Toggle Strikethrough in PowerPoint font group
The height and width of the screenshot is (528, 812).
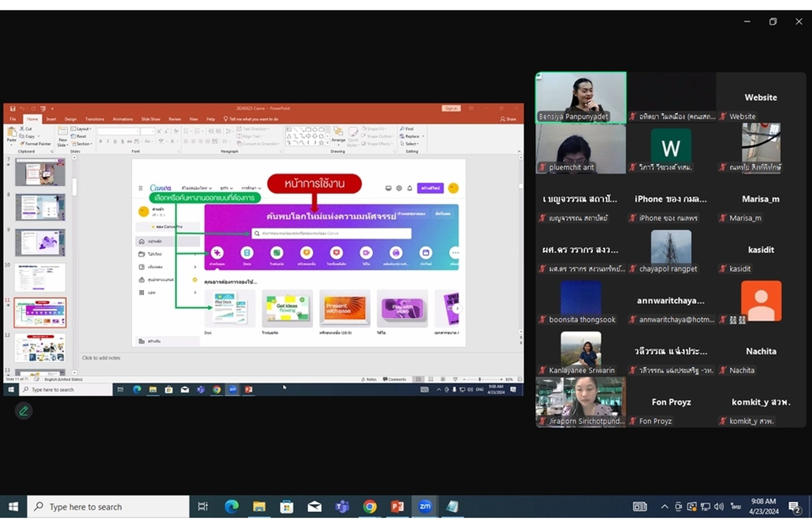129,141
